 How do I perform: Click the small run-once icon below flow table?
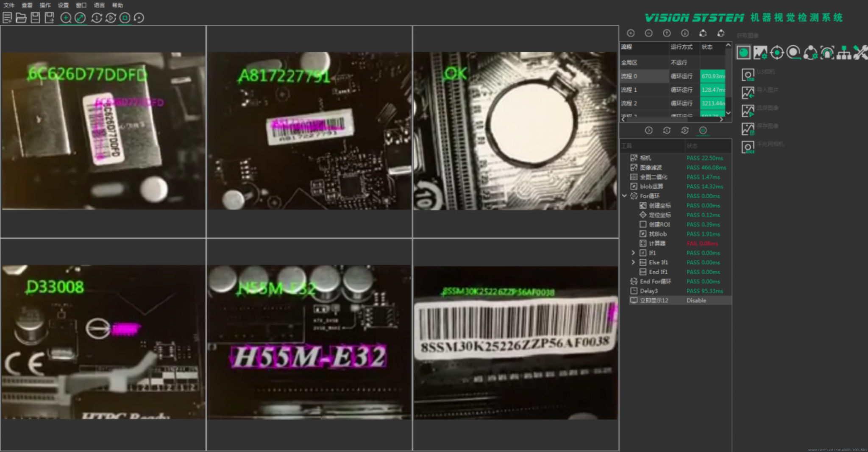667,130
